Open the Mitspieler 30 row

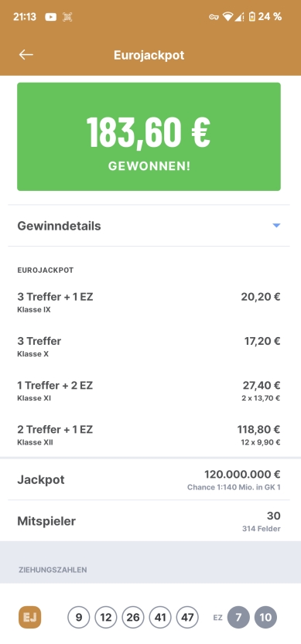pos(149,521)
